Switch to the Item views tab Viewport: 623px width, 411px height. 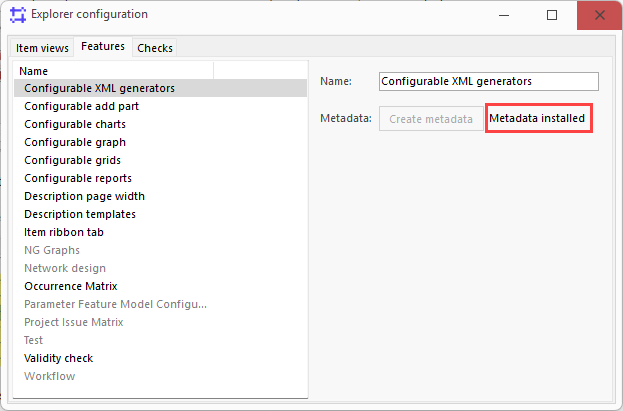pyautogui.click(x=42, y=48)
